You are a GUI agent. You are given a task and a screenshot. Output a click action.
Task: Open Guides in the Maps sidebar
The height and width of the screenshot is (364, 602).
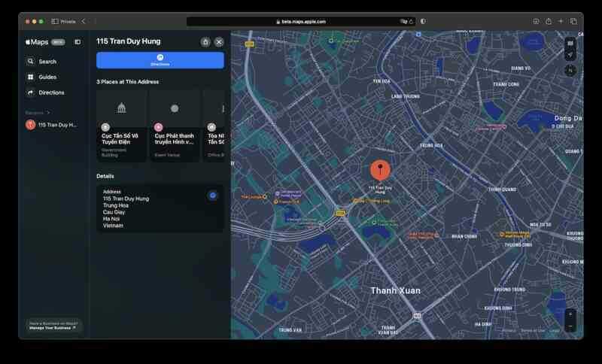pos(47,77)
